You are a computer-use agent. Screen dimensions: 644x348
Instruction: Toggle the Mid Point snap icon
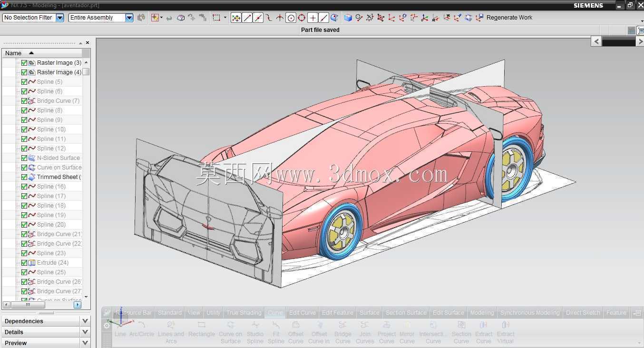click(x=258, y=18)
